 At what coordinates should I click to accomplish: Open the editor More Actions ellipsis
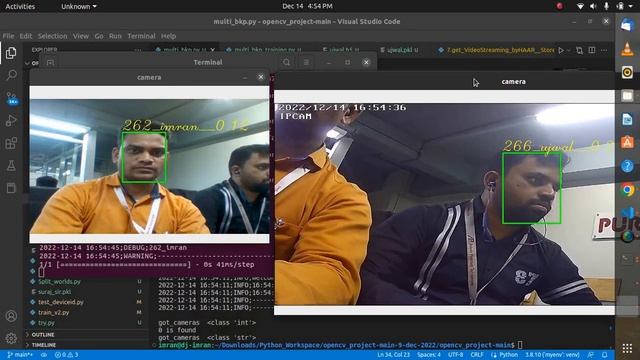604,50
